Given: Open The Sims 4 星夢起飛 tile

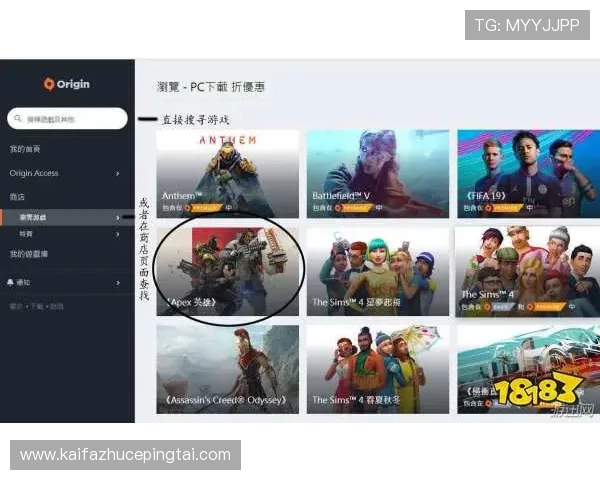Looking at the screenshot, I should pyautogui.click(x=378, y=272).
